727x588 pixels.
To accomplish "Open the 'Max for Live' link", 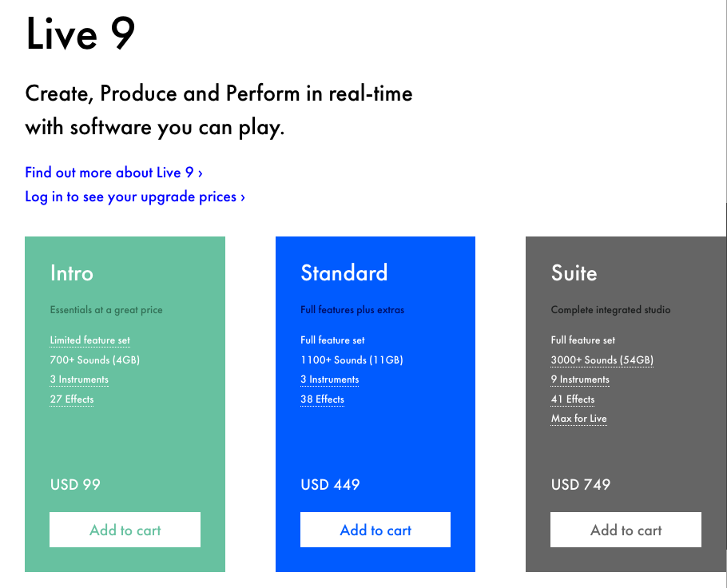I will (x=579, y=419).
